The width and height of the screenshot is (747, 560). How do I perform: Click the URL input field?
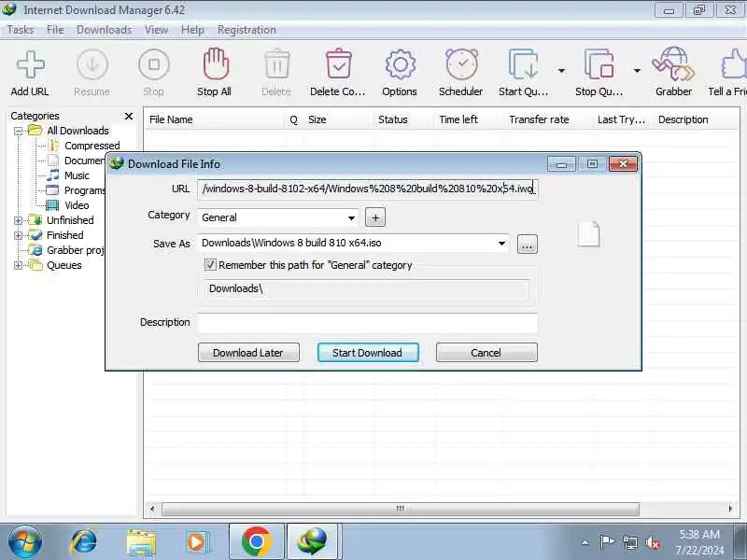368,189
